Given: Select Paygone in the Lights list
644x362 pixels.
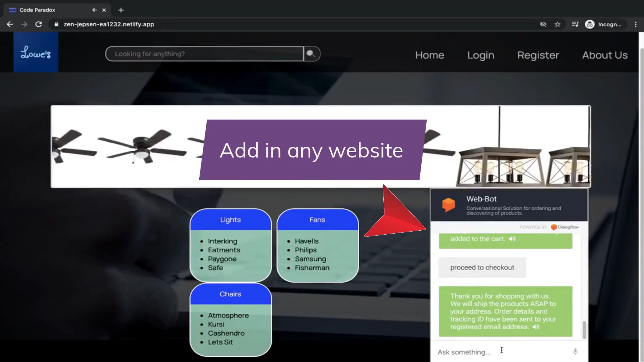Looking at the screenshot, I should 222,259.
